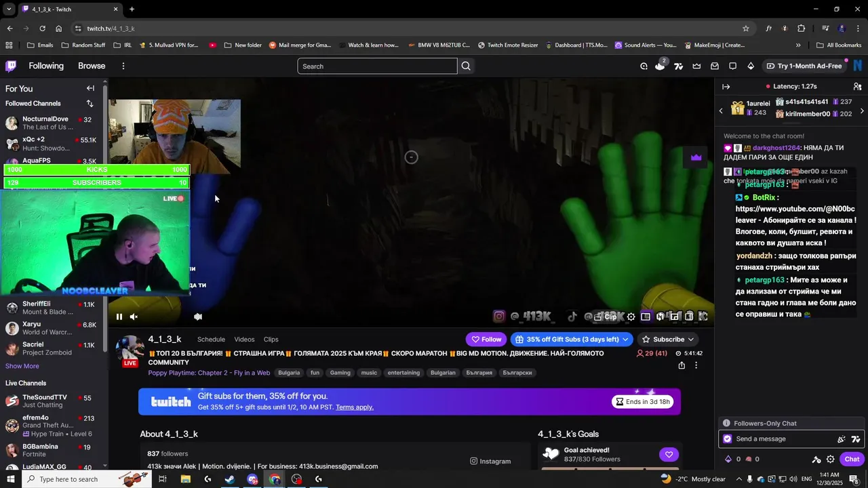Open Terms apply link
This screenshot has width=868, height=488.
pos(355,407)
